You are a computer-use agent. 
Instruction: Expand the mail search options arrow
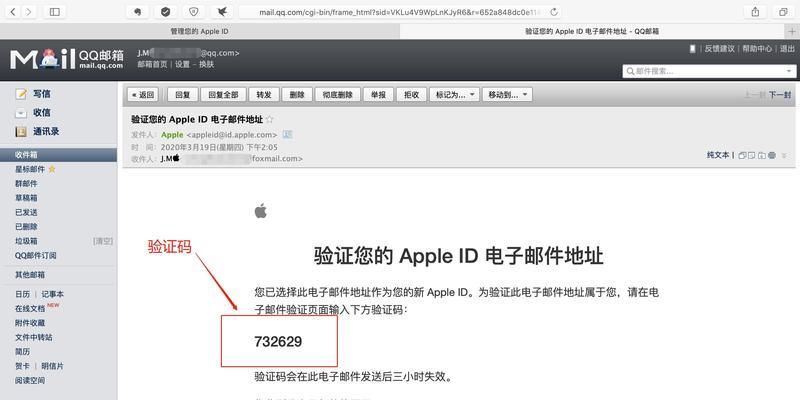click(789, 71)
